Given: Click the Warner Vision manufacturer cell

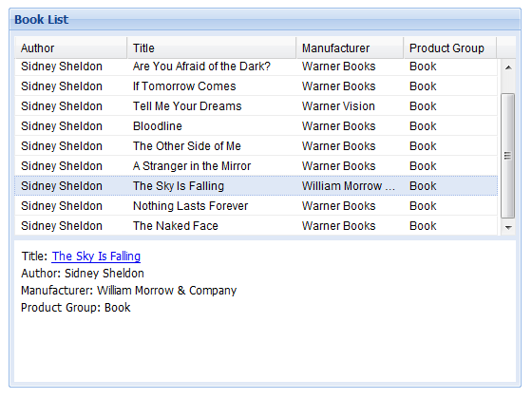Looking at the screenshot, I should [338, 106].
